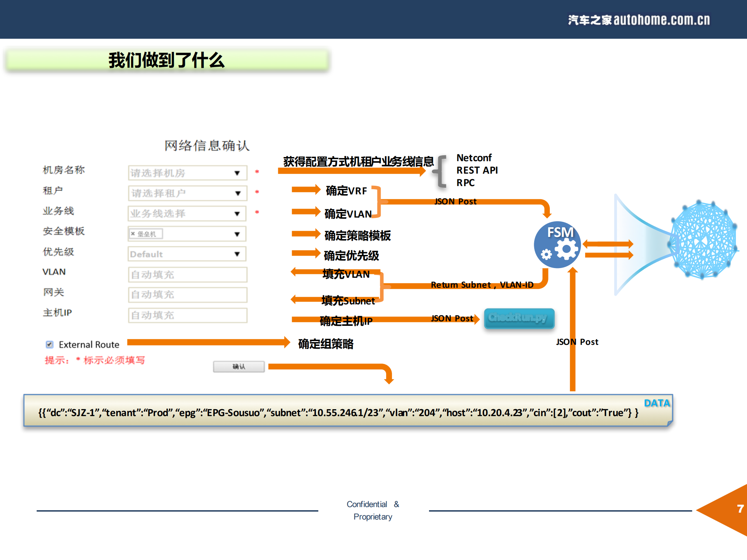Click the 主机IP input field
The width and height of the screenshot is (747, 560).
(x=187, y=315)
